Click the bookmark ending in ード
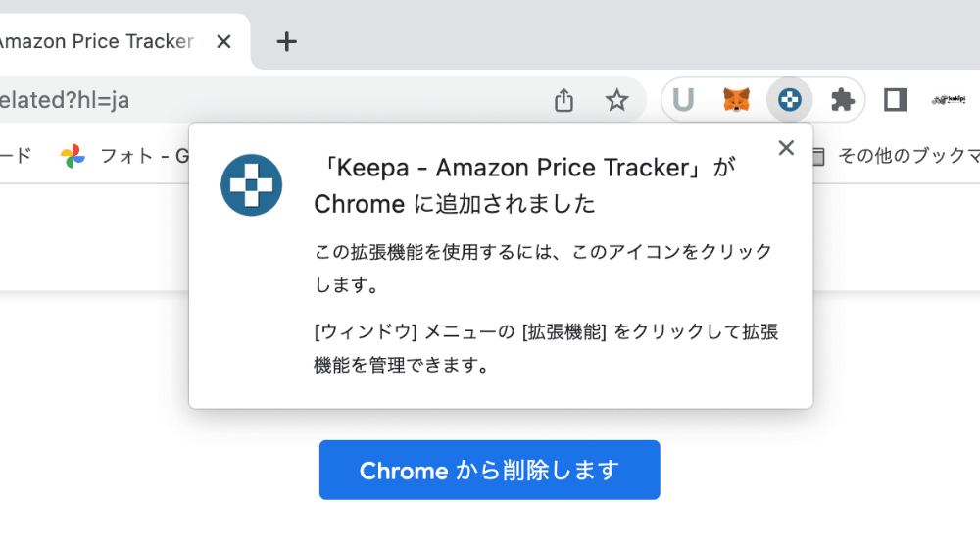Image resolution: width=980 pixels, height=551 pixels. (16, 156)
